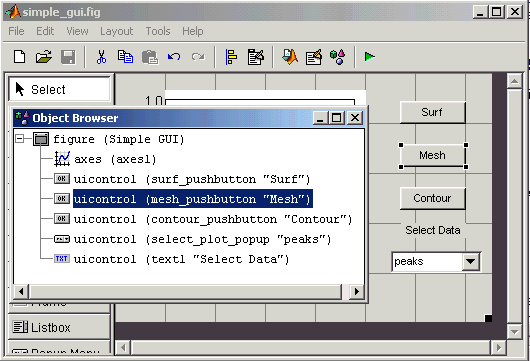The image size is (530, 361).
Task: Select uicontrol select_plot_popup "peaks" row
Action: (202, 239)
